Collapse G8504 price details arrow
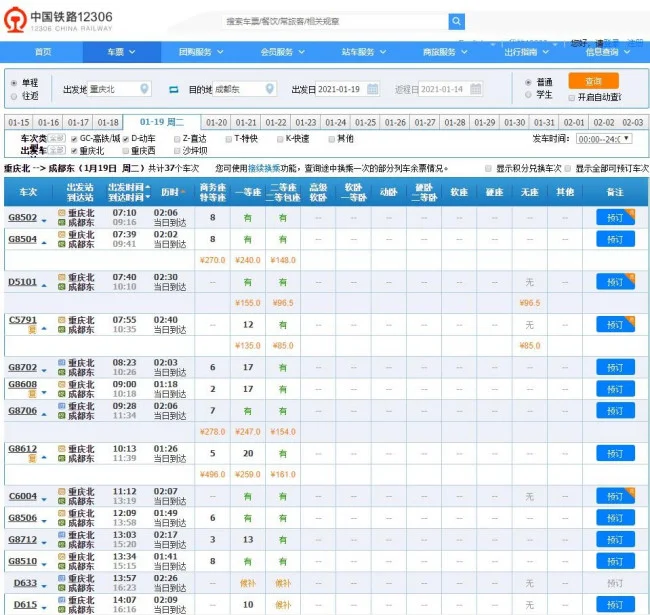Viewport: 650px width, 615px height. tap(44, 242)
